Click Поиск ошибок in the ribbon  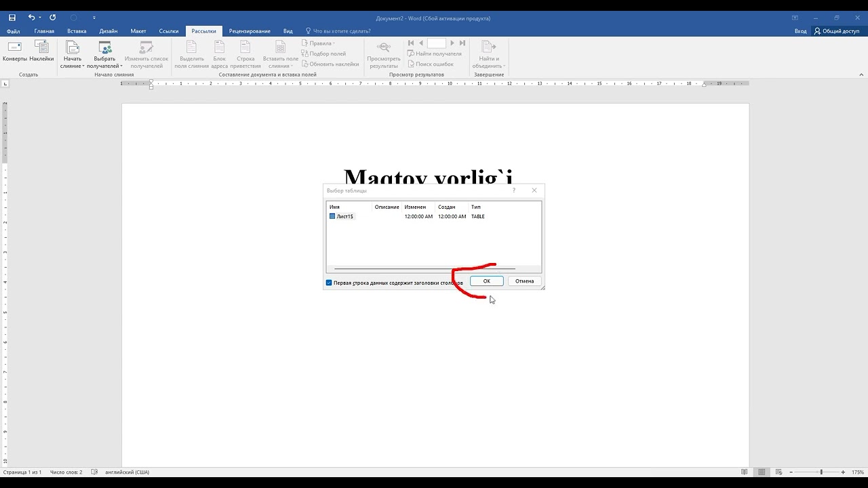430,64
